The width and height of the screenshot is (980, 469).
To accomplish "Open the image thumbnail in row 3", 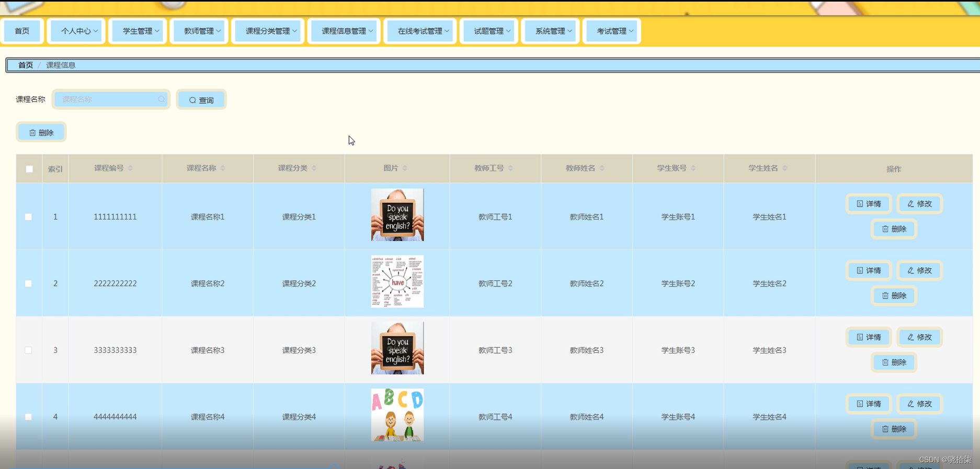I will coord(397,348).
